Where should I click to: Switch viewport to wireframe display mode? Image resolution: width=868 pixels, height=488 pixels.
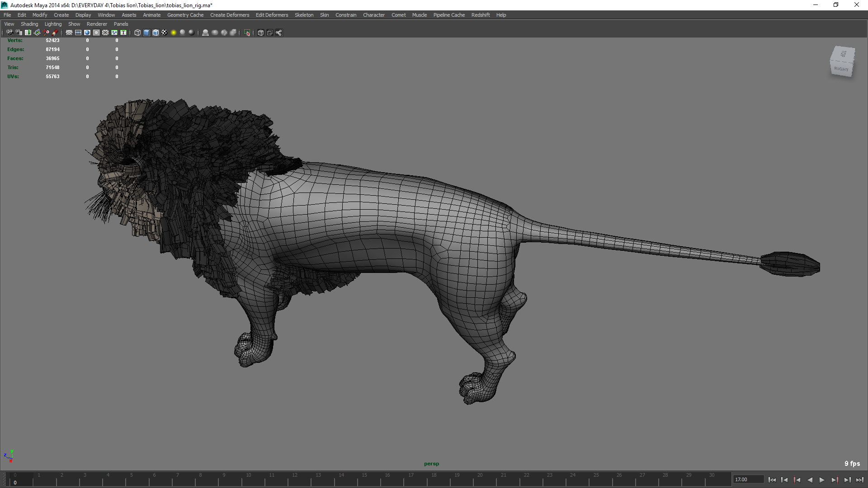tap(137, 32)
